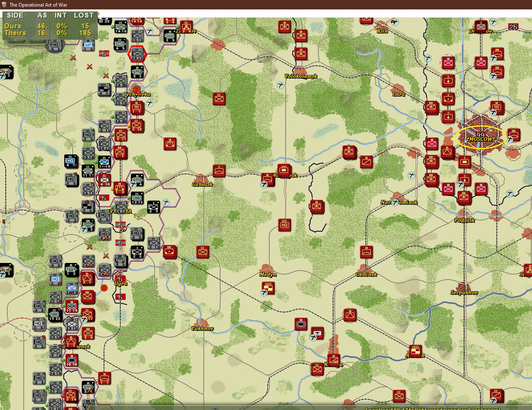Select the red unit sitting on Gzhatsk
This screenshot has width=532, height=410.
pos(219,170)
